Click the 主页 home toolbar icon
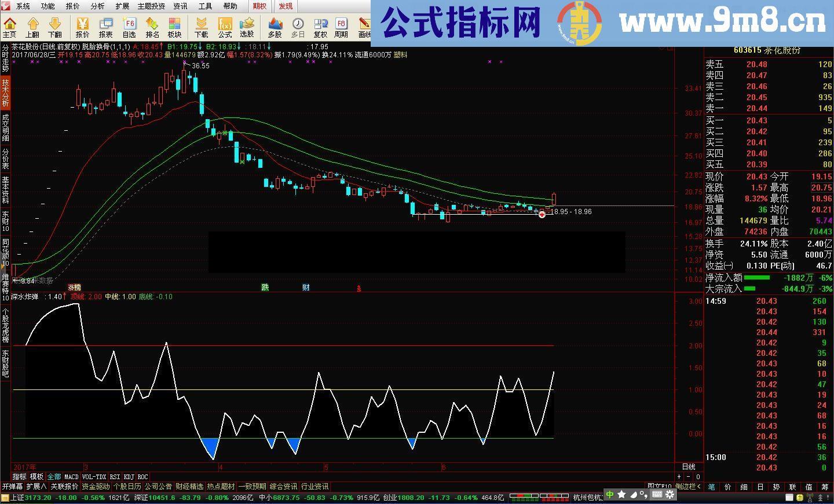The width and height of the screenshot is (834, 504). [10, 27]
